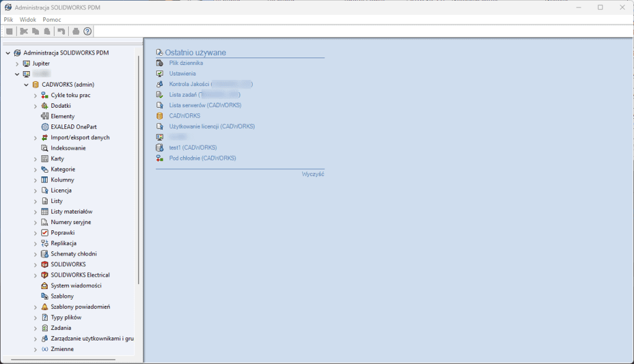634x364 pixels.
Task: Expand the Replikacja tree node
Action: [x=35, y=243]
